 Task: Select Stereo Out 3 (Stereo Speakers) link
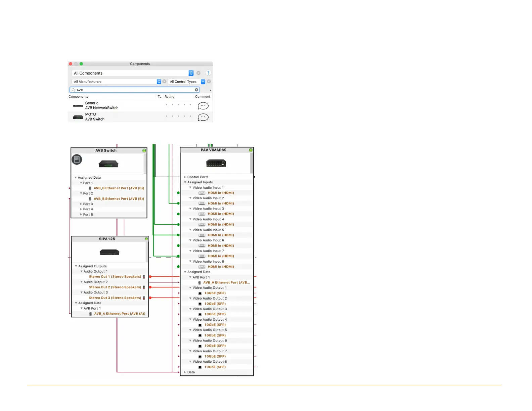coord(115,298)
